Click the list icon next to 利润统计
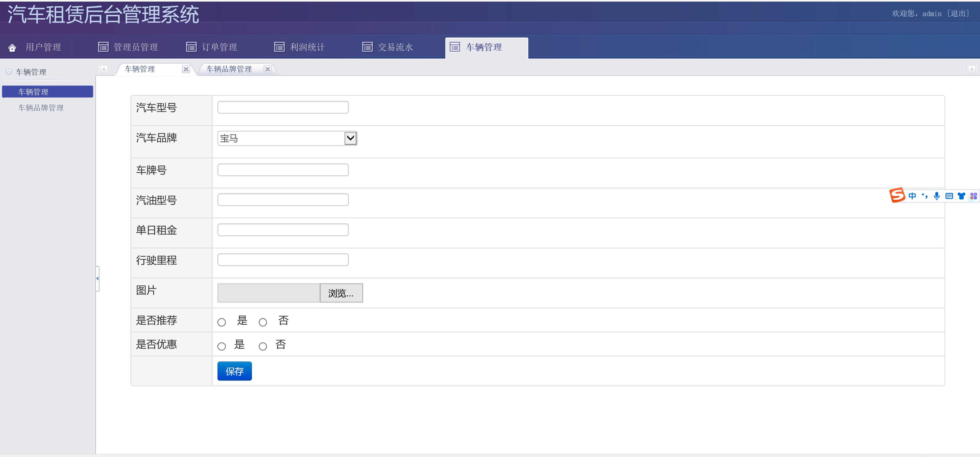This screenshot has height=457, width=980. point(279,47)
